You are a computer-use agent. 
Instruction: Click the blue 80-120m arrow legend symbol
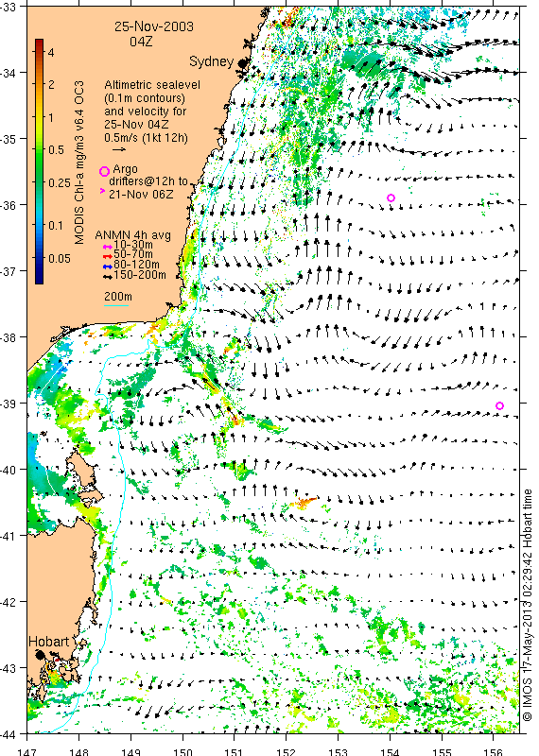(108, 266)
